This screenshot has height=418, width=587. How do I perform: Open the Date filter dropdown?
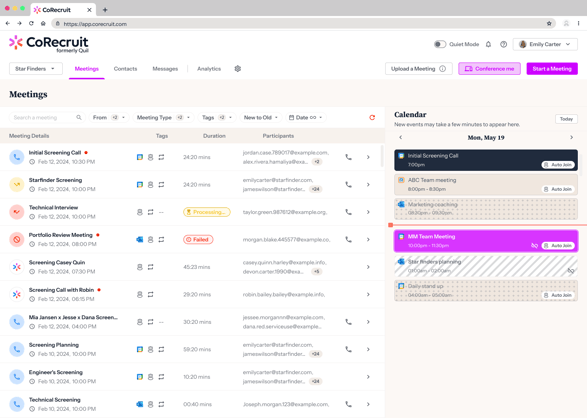click(306, 118)
